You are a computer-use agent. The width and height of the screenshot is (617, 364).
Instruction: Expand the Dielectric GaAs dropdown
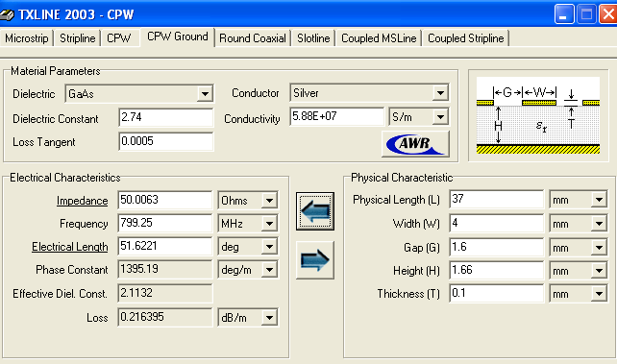pyautogui.click(x=205, y=94)
